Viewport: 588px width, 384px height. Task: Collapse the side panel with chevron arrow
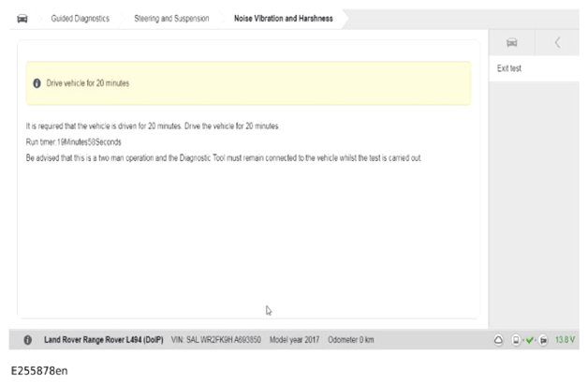click(x=557, y=42)
